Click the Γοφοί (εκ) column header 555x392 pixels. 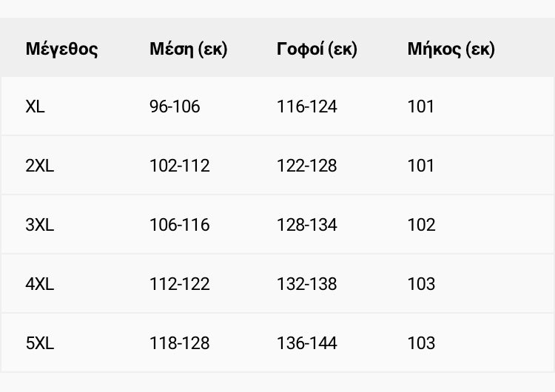point(317,49)
